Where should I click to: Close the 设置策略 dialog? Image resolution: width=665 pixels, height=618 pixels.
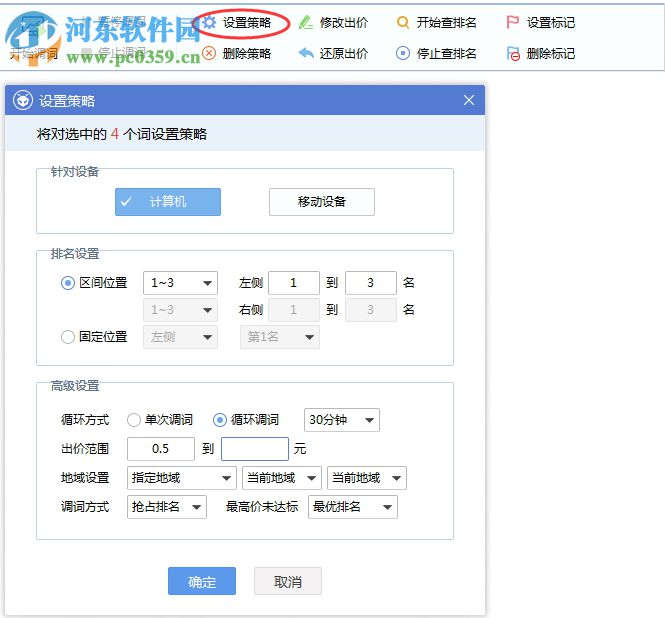[469, 100]
